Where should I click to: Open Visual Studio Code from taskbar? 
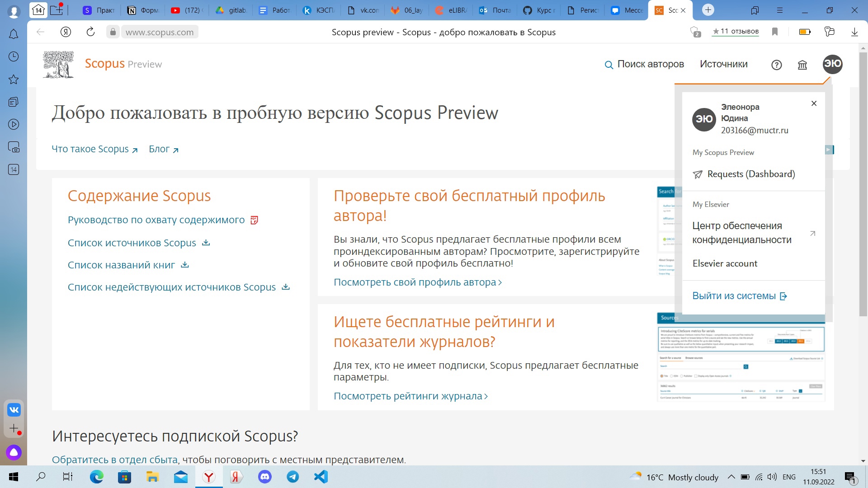321,477
